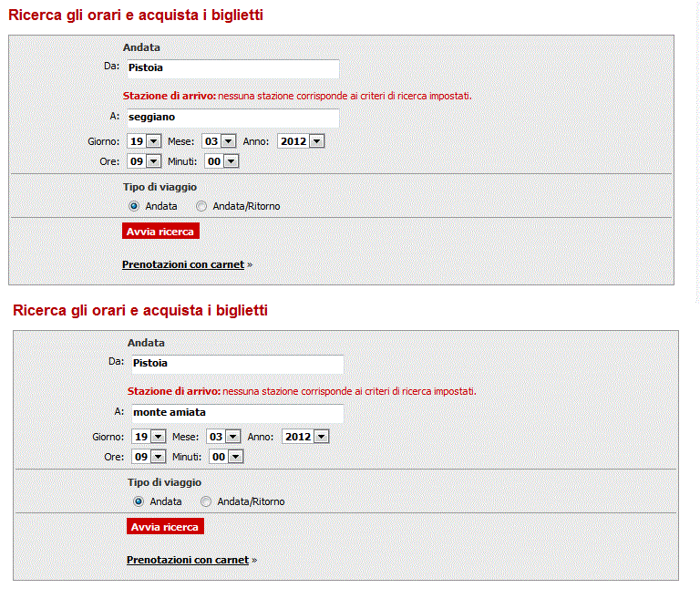Follow Prenotazioni con carnet link in monte amiata form
The image size is (700, 599).
point(188,560)
